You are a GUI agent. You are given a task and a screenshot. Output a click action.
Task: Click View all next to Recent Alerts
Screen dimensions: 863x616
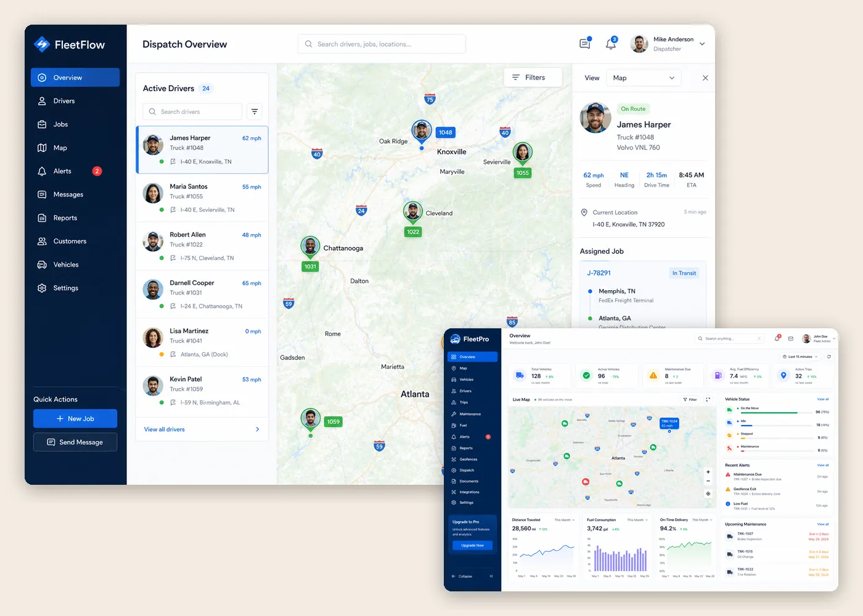click(823, 465)
